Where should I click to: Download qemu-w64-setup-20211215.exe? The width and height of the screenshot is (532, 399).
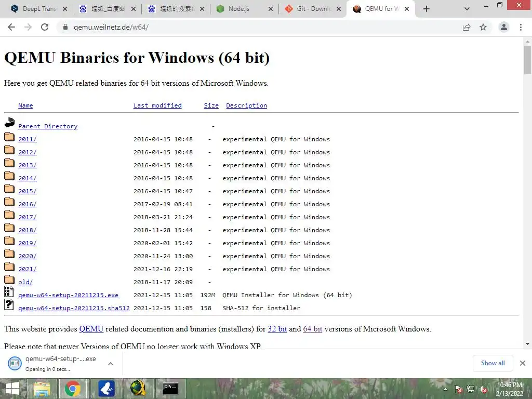(x=68, y=295)
